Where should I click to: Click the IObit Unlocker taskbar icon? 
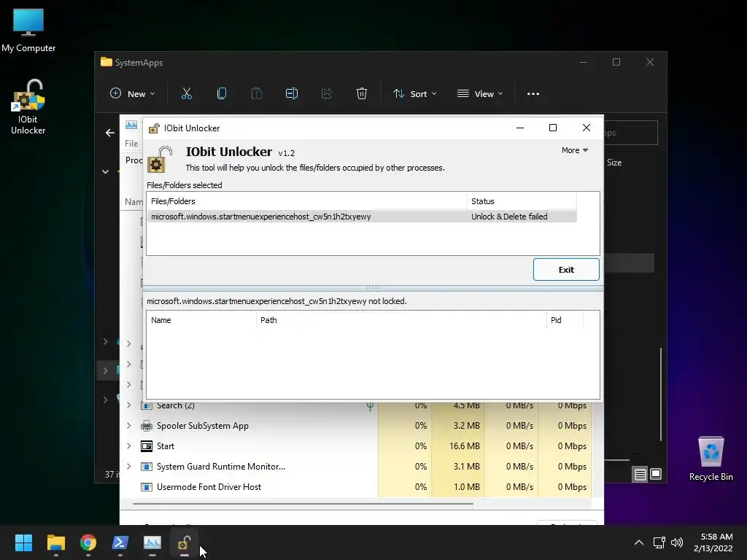tap(185, 542)
